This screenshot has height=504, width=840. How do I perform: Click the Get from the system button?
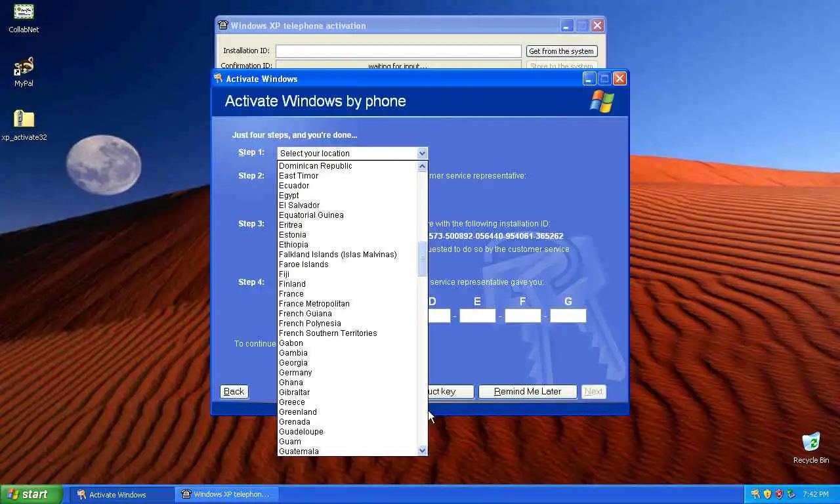pyautogui.click(x=562, y=51)
